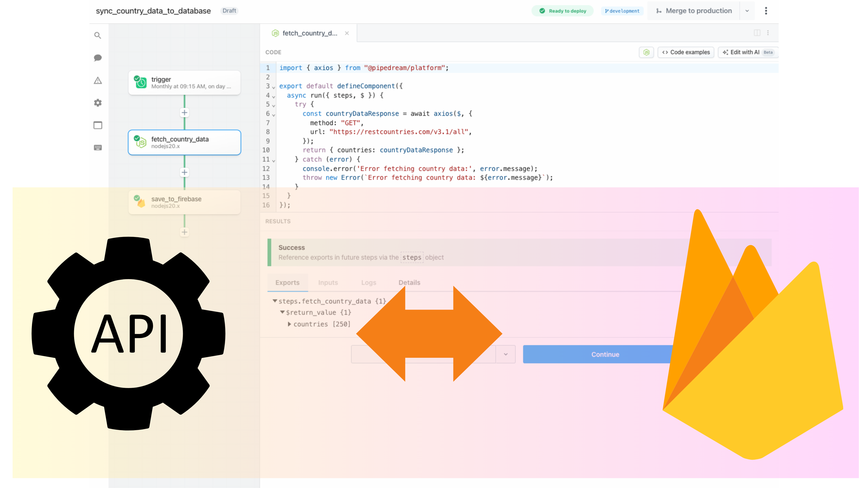
Task: Close the fetch_country_data editor tab
Action: click(x=347, y=33)
